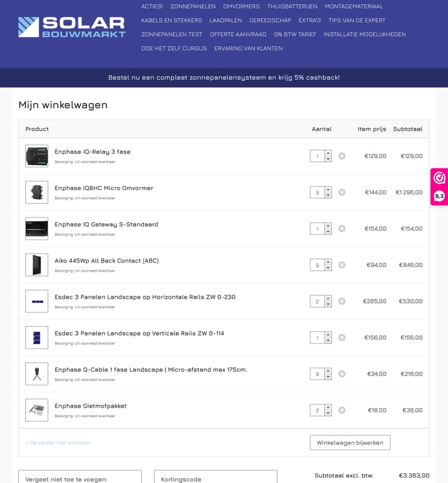448x483 pixels.
Task: Open Enphase IQ-Relay 3 fase product thumbnail
Action: click(x=37, y=156)
